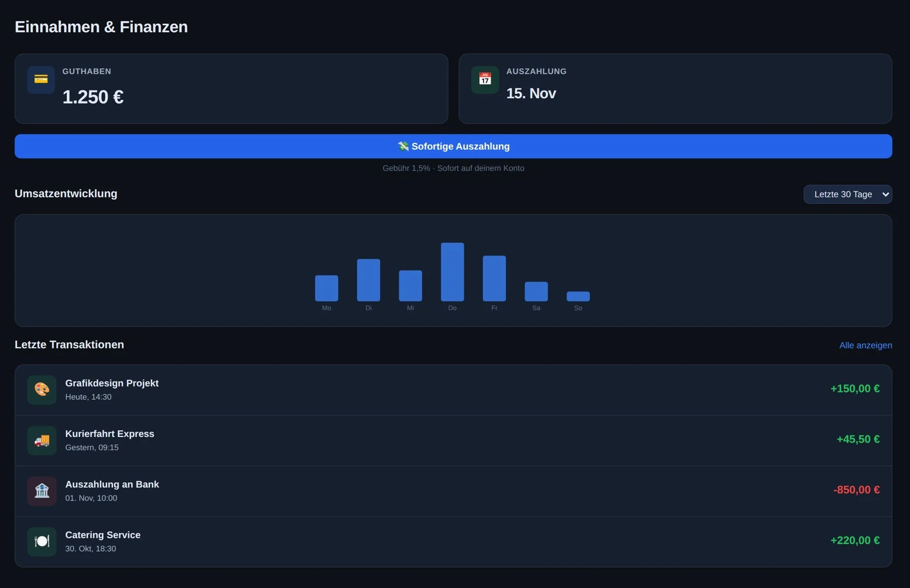The image size is (910, 588).
Task: Click the 15. Nov payout date
Action: click(x=531, y=93)
